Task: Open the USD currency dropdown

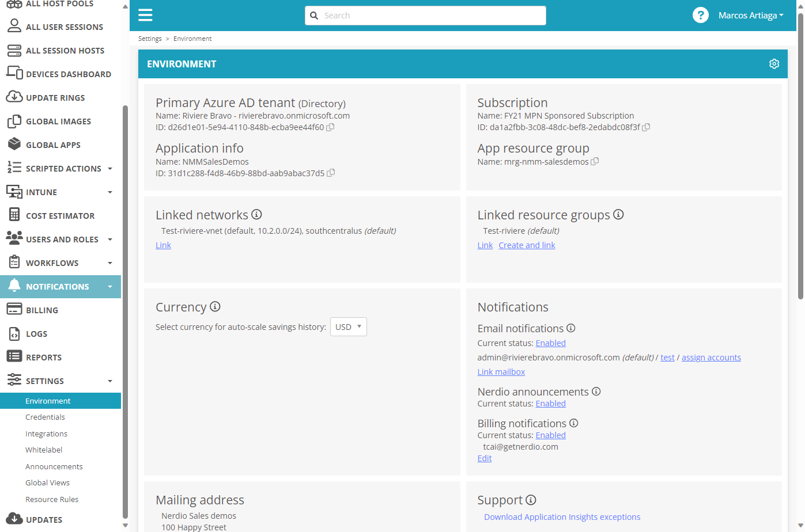Action: point(349,326)
